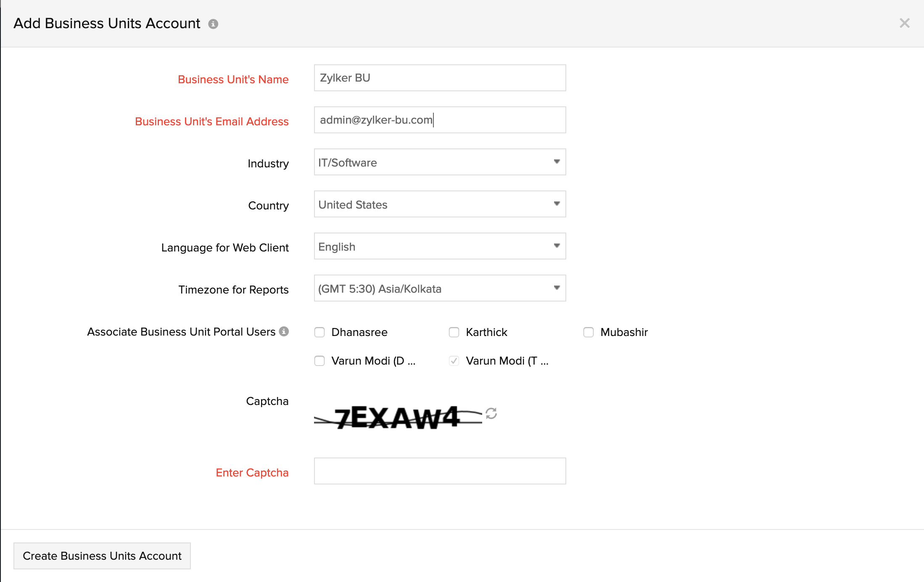Click the Industry dropdown arrow

tap(557, 161)
